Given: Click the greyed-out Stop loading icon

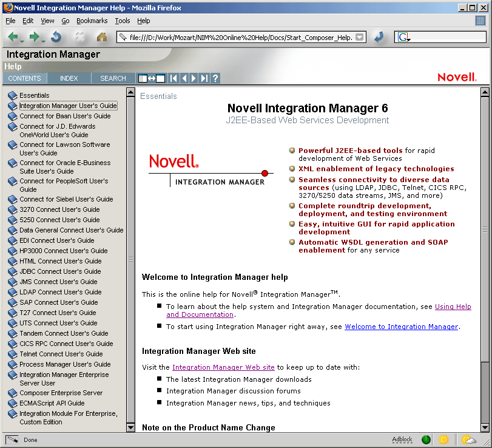Looking at the screenshot, I should coord(79,37).
